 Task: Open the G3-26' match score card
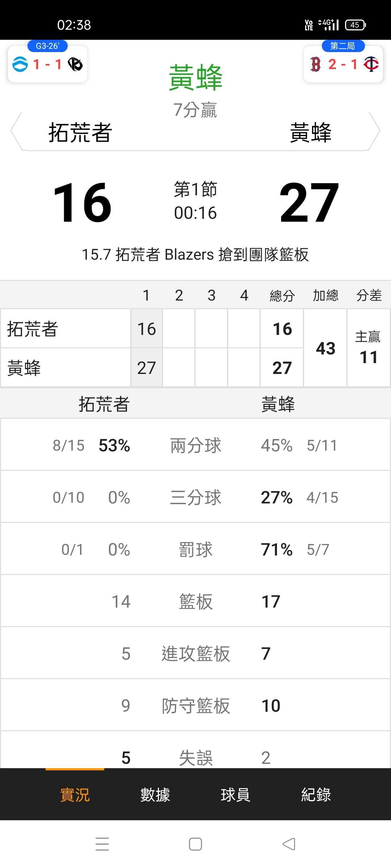(47, 64)
